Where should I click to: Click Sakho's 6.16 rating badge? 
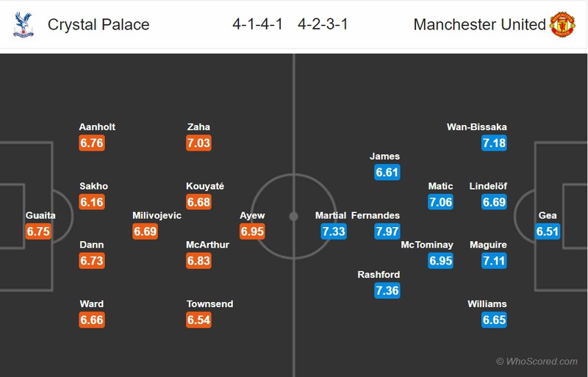tap(92, 202)
